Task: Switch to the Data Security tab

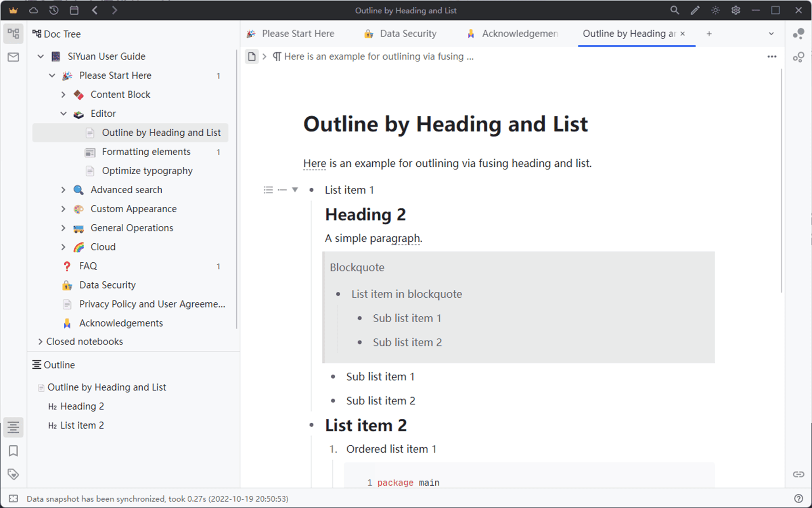Action: pyautogui.click(x=408, y=33)
